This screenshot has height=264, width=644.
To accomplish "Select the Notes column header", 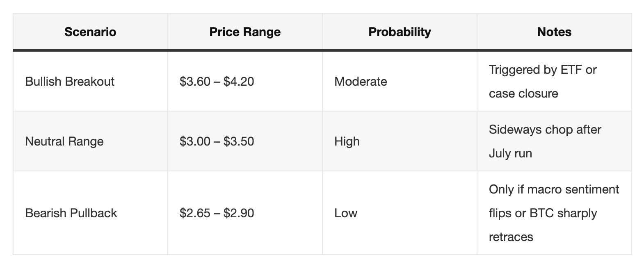I will (554, 32).
